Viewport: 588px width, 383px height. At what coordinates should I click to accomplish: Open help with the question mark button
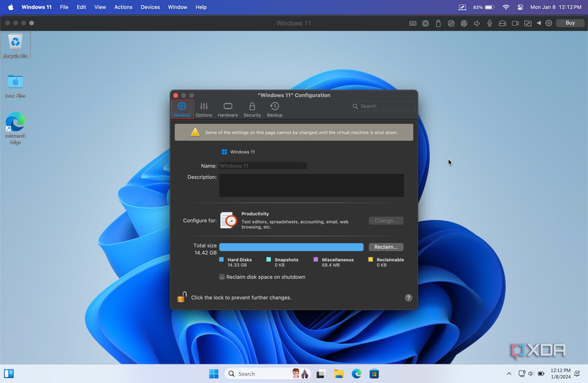[x=408, y=297]
